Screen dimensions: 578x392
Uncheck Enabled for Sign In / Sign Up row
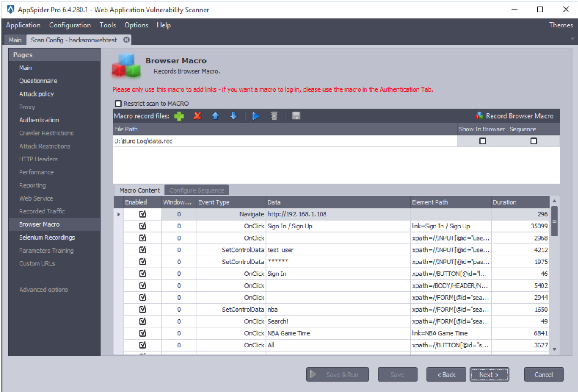pos(142,226)
